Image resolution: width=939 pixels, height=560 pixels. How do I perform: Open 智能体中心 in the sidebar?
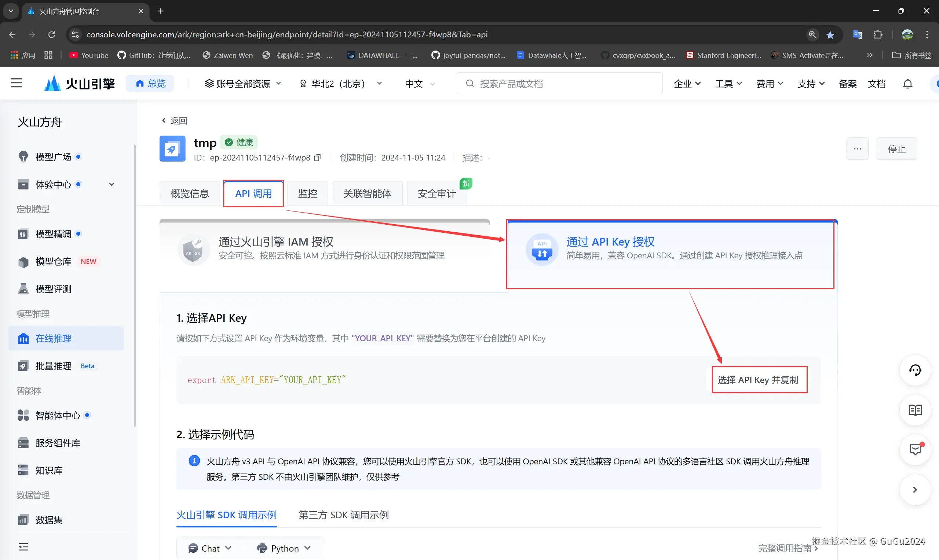tap(59, 415)
